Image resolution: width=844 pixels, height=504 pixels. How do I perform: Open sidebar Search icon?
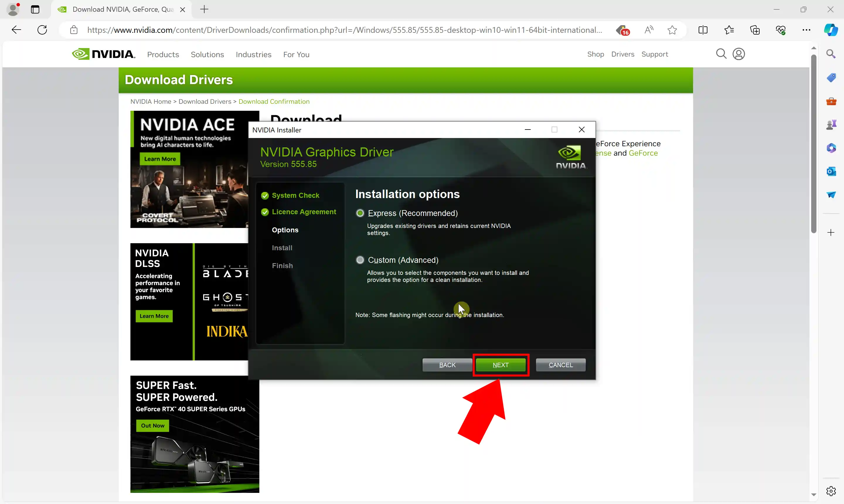click(831, 54)
